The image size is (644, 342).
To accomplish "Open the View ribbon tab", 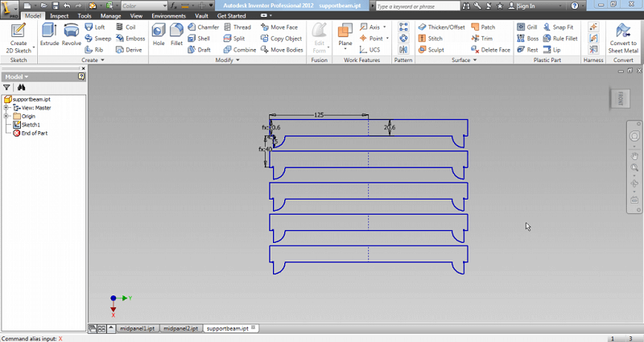I will [136, 15].
